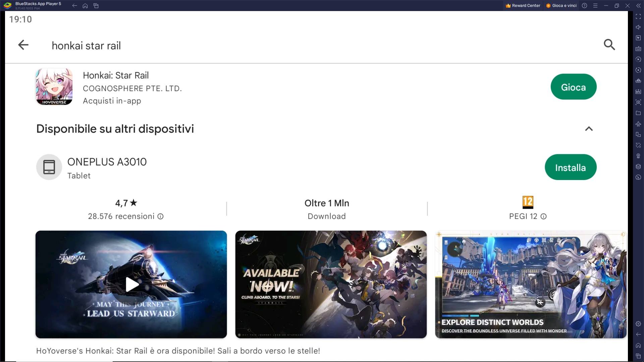Open Honkai: Star Rail title link
The image size is (644, 362).
tap(116, 75)
